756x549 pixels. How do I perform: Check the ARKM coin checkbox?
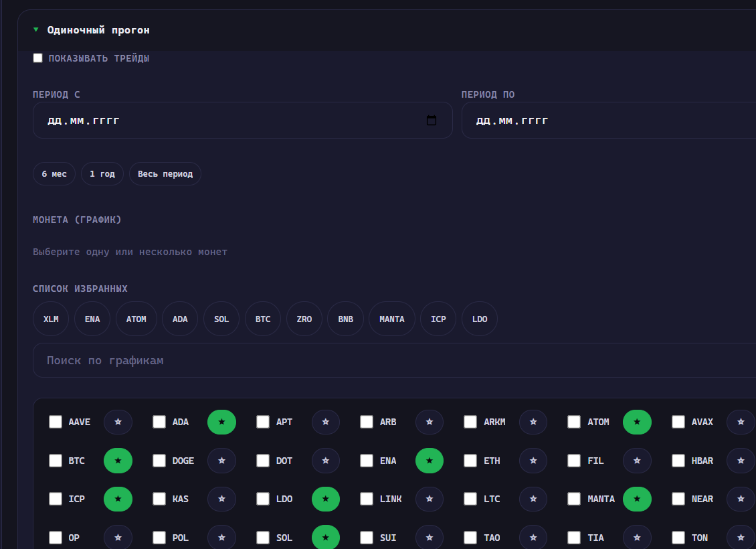(470, 422)
